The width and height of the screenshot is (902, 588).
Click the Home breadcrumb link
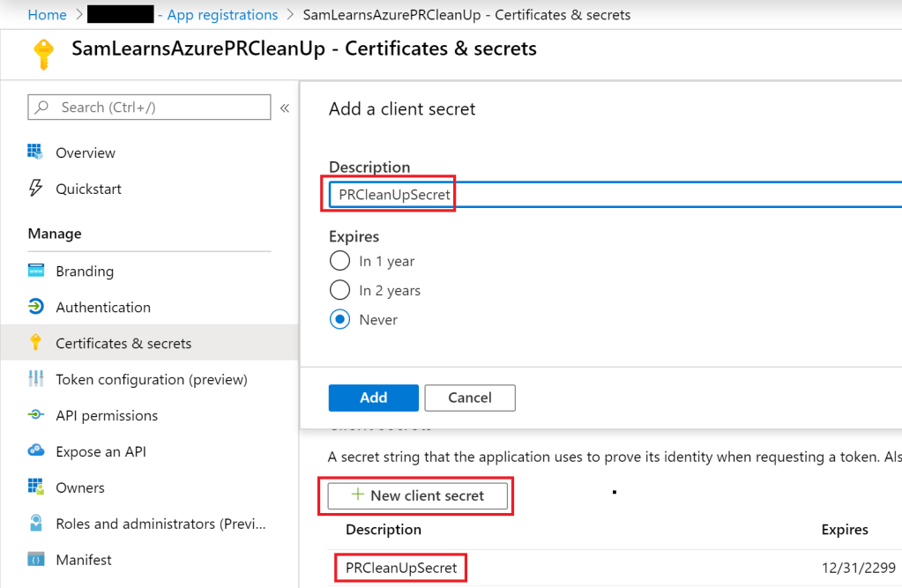48,15
